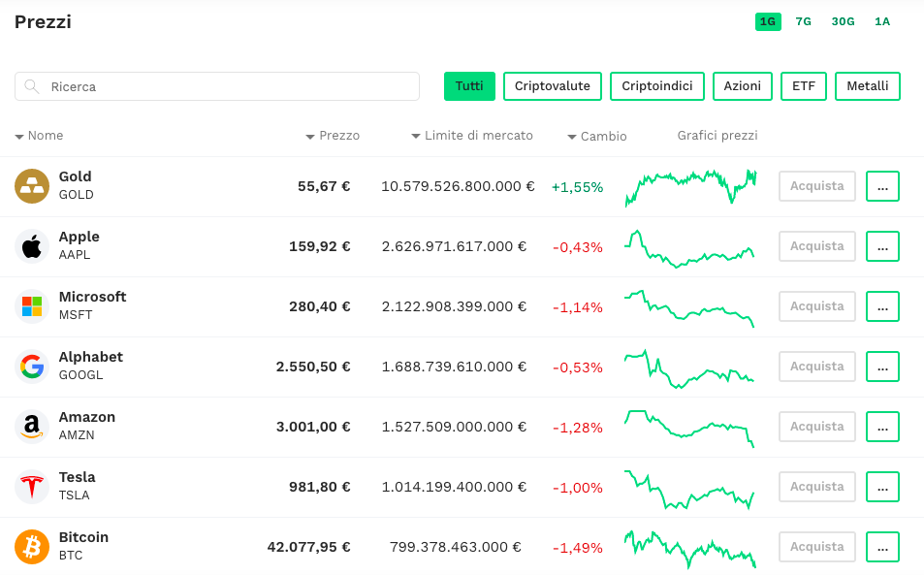Open the Alphabet price chart sparkline
Viewport: 924px width, 575px height.
pyautogui.click(x=689, y=369)
